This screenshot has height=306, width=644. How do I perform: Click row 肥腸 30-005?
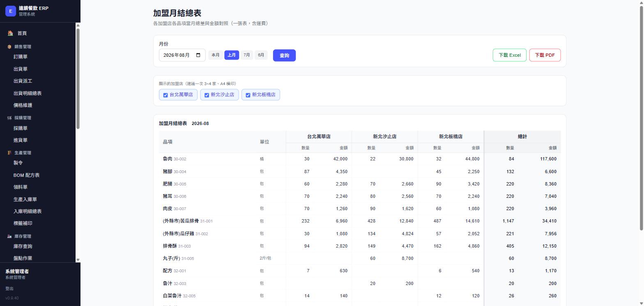360,184
